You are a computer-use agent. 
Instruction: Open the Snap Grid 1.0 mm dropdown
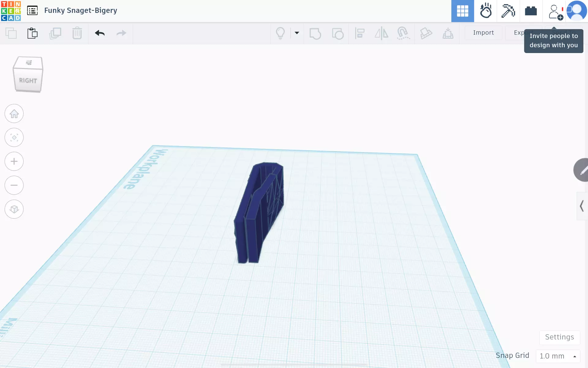[x=558, y=356]
